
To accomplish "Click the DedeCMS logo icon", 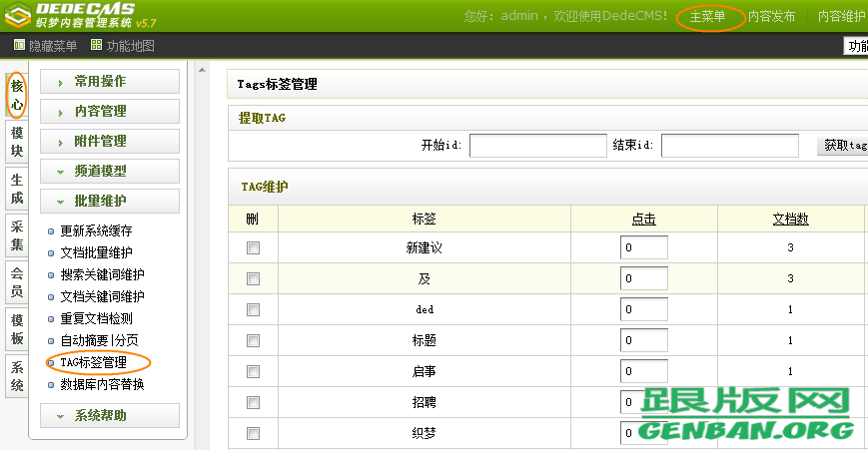I will [19, 15].
